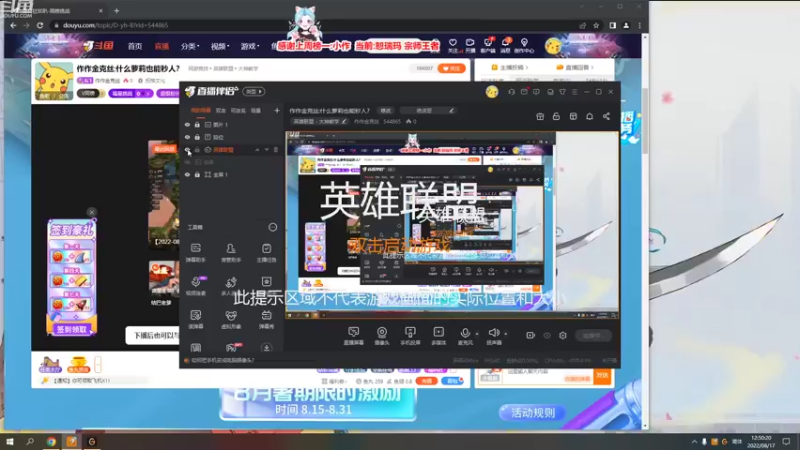The image size is (800, 450).
Task: Add 摄像头 camera source
Action: [x=382, y=336]
